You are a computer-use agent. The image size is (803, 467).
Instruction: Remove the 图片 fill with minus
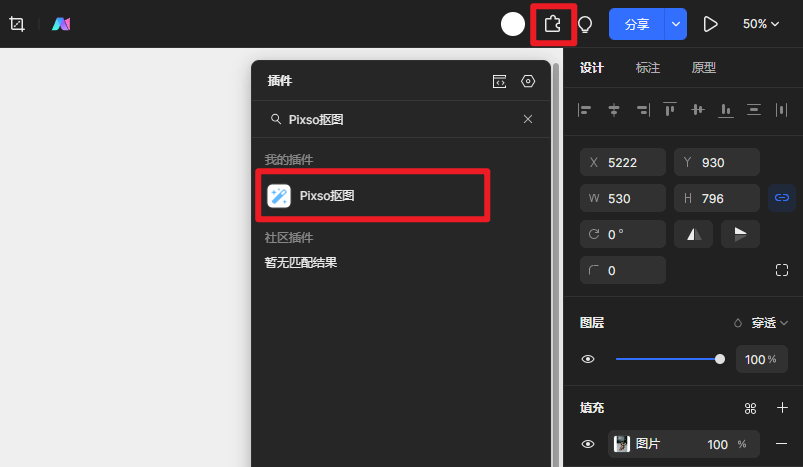[x=781, y=444]
